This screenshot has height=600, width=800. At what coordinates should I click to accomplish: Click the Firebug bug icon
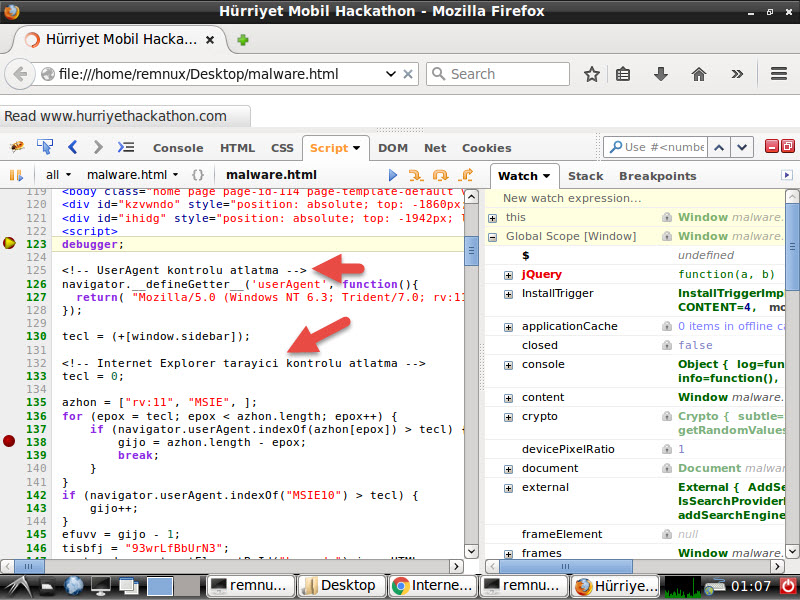click(17, 147)
